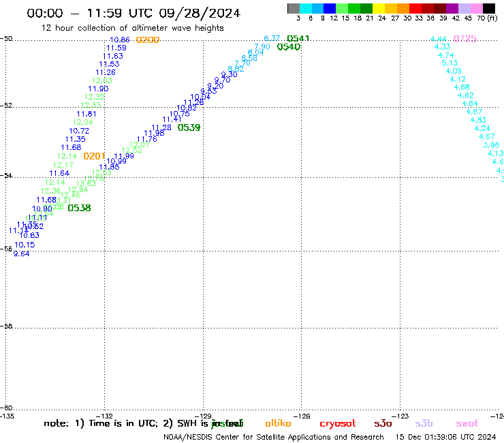This screenshot has width=504, height=443.
Task: Select the 11.76 wave height value
Action: tap(147, 139)
